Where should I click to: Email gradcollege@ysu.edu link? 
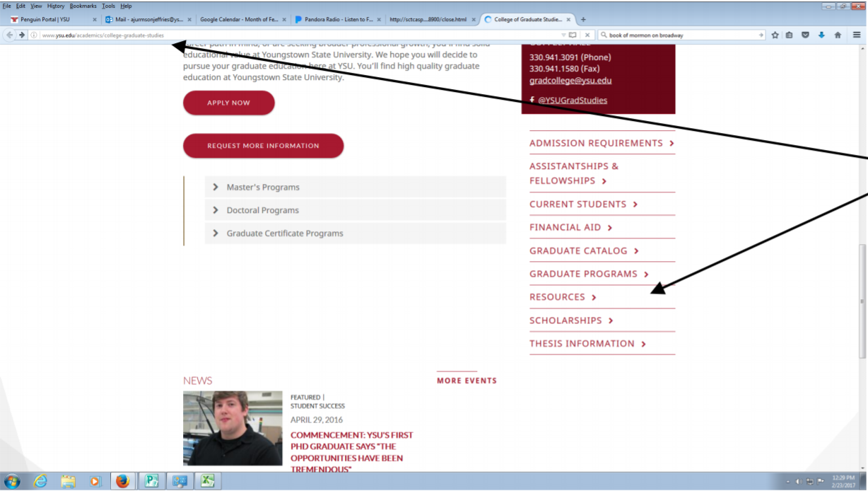pos(570,81)
